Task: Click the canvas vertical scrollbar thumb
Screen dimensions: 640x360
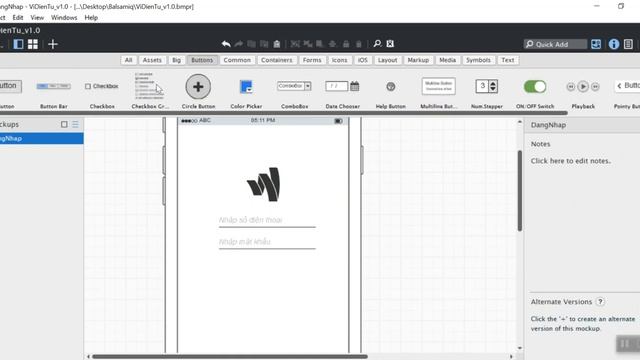Action: [520, 191]
